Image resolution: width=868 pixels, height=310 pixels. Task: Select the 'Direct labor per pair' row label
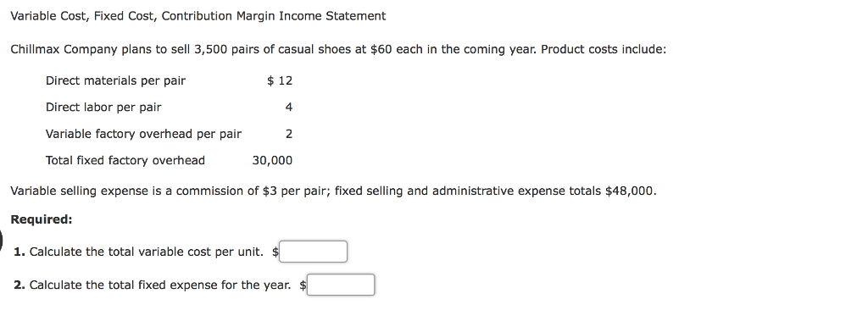point(103,108)
